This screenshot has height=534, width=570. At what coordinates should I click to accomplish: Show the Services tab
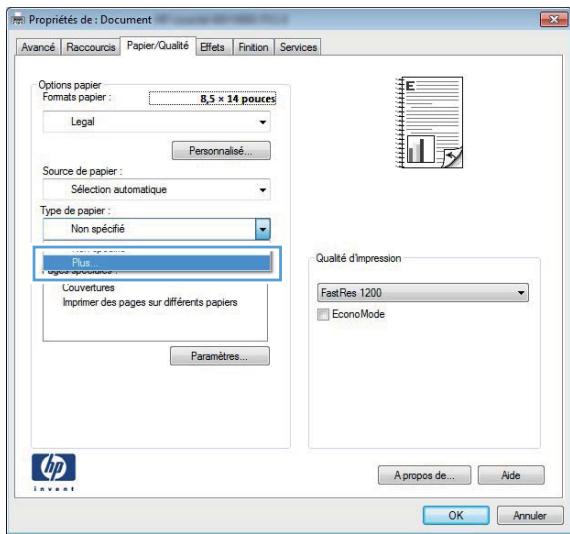[298, 47]
